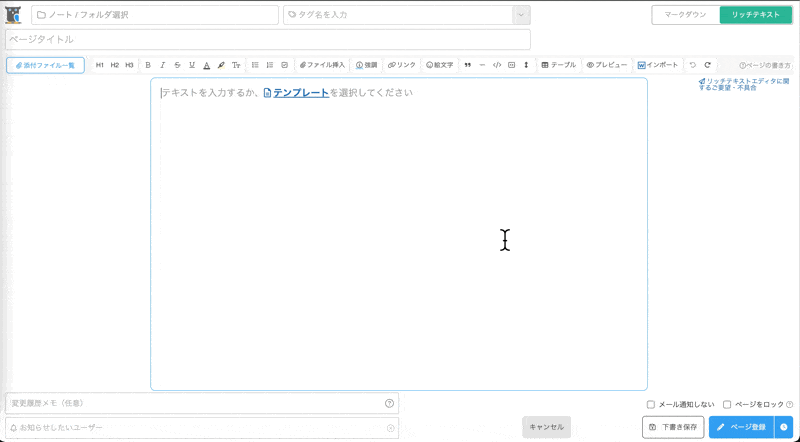Viewport: 800px width, 442px height.
Task: Click the タグ名を入力 tag field
Action: coord(398,15)
